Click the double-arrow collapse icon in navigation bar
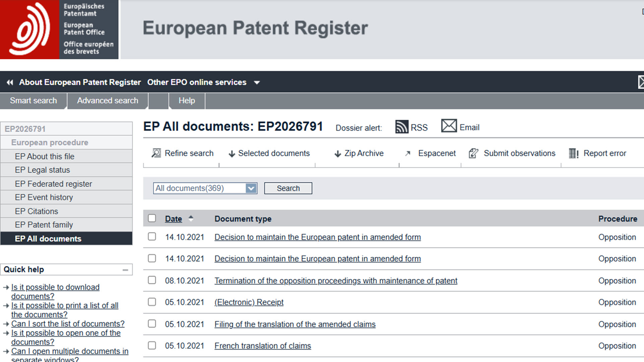 pyautogui.click(x=10, y=82)
